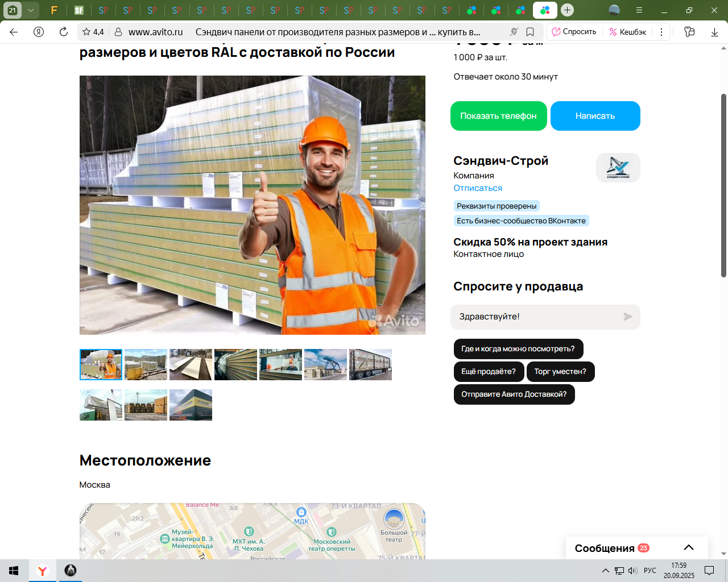Open the tab counter showing 21
The width and height of the screenshot is (728, 582).
(x=12, y=10)
